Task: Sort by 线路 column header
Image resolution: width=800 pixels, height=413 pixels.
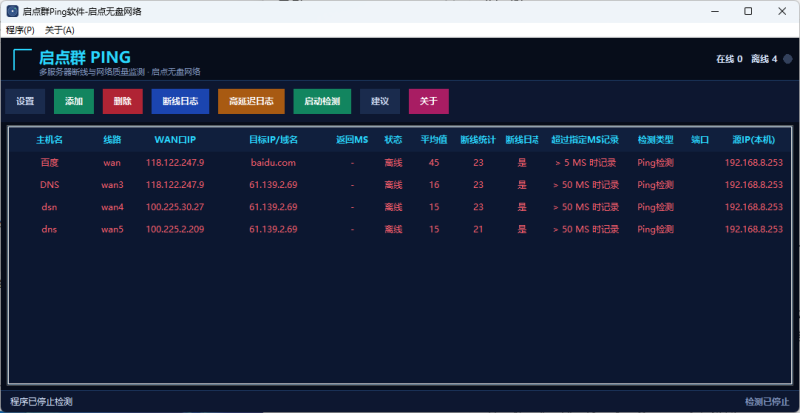Action: click(x=112, y=140)
